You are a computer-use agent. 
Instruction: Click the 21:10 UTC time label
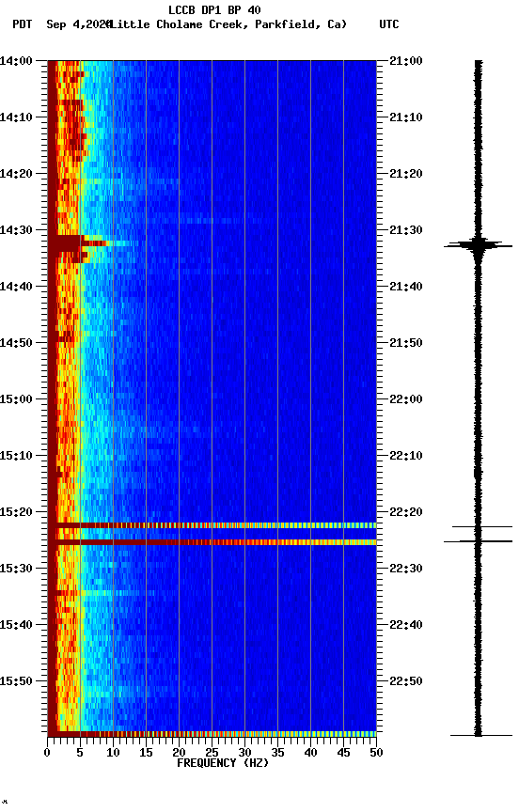(406, 117)
